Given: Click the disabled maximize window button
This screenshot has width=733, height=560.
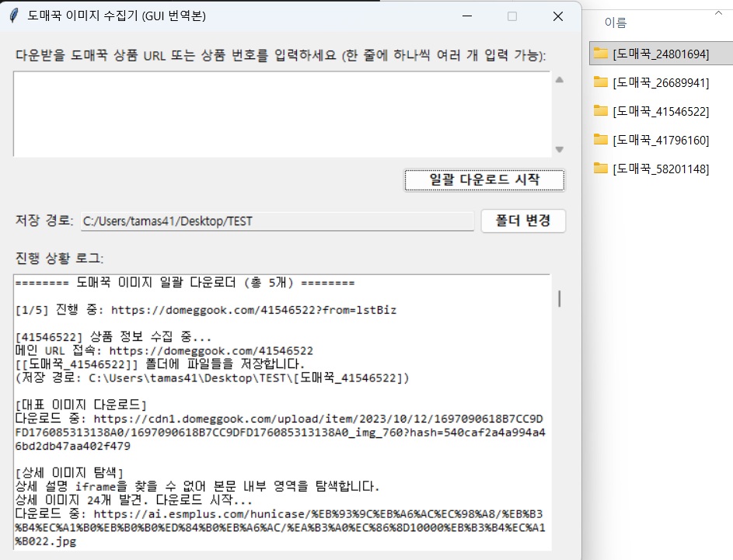Looking at the screenshot, I should [512, 16].
